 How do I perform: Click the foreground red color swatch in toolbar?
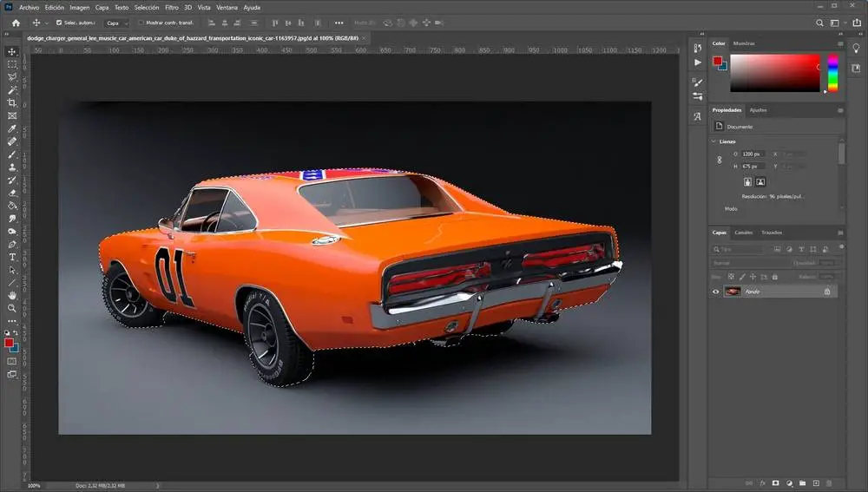[x=9, y=343]
